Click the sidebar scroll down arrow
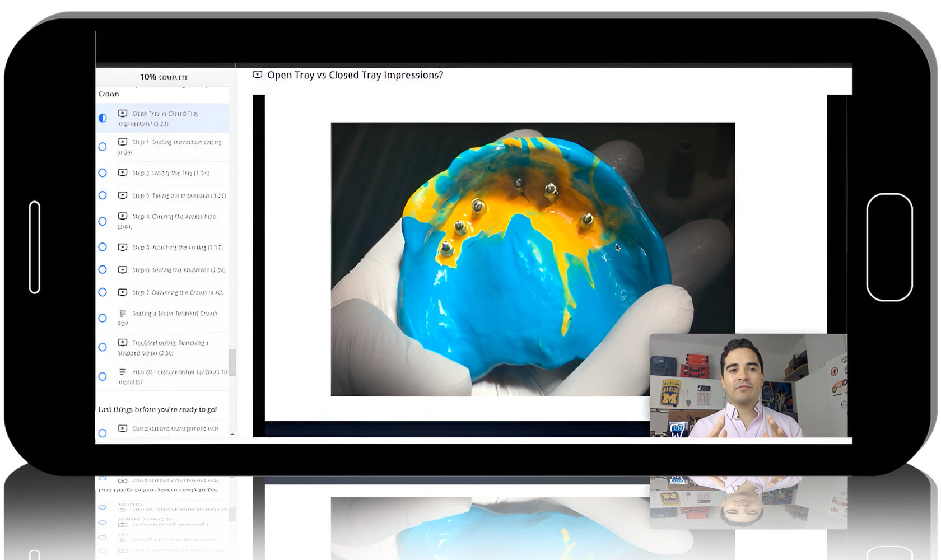Image resolution: width=941 pixels, height=560 pixels. click(232, 435)
